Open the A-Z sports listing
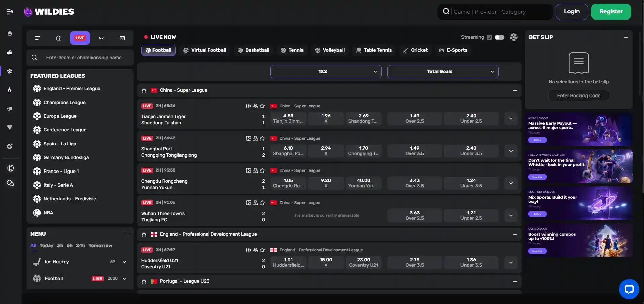 coord(101,38)
